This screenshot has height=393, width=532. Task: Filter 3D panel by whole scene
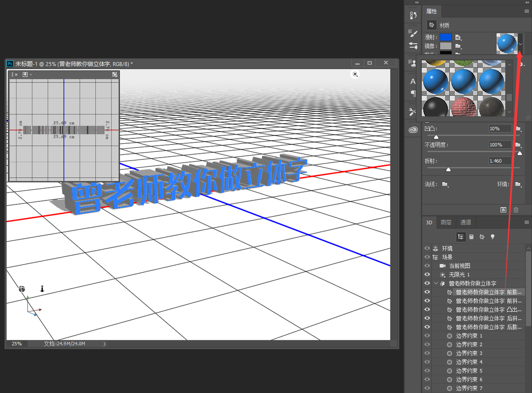click(x=461, y=237)
